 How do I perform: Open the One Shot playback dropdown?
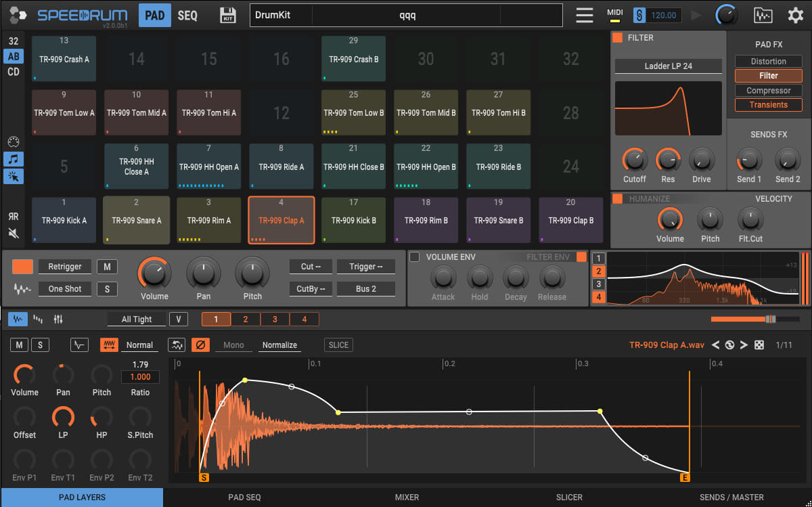(64, 289)
